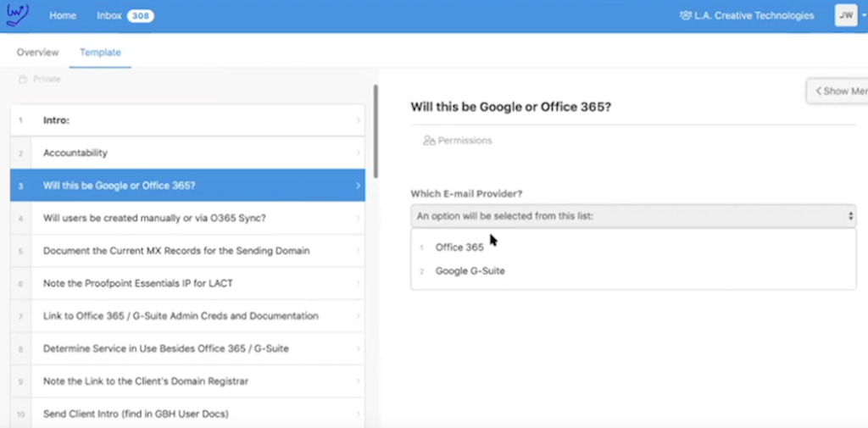Image resolution: width=868 pixels, height=428 pixels.
Task: Select Note the Proofpoint Essentials IP step
Action: (x=187, y=283)
